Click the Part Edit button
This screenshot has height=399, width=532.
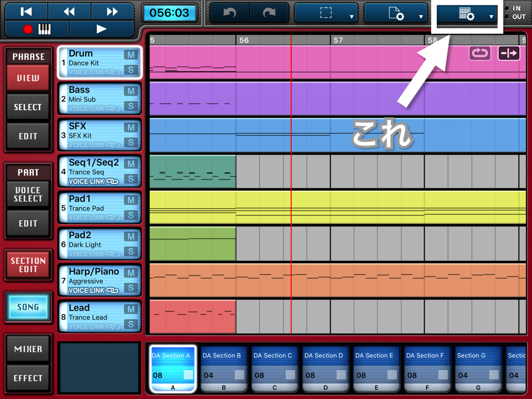coord(28,223)
